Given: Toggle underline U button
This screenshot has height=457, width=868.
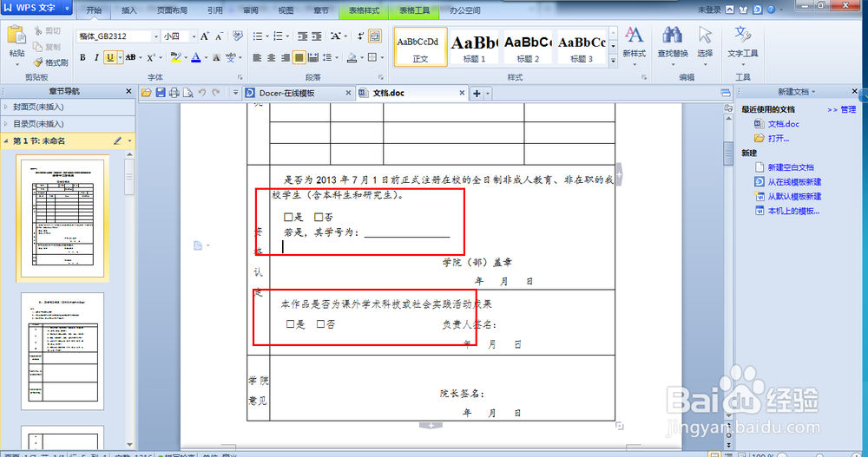Looking at the screenshot, I should coord(110,57).
